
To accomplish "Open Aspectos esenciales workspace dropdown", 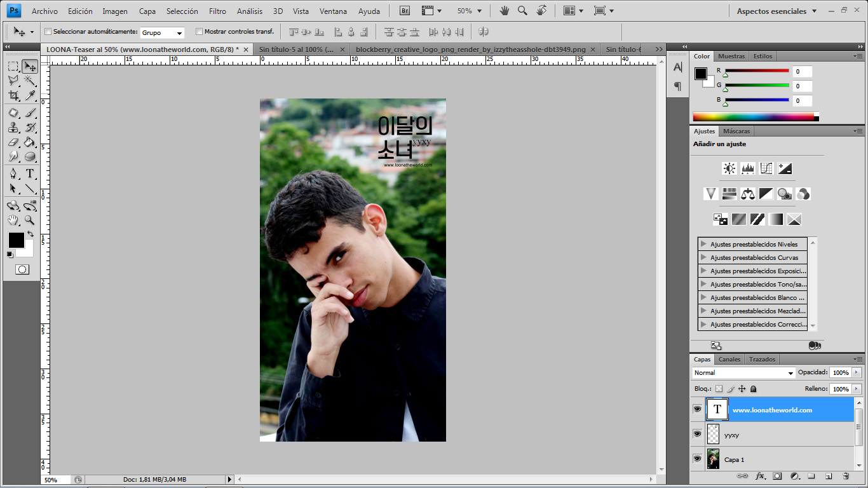I will point(777,11).
